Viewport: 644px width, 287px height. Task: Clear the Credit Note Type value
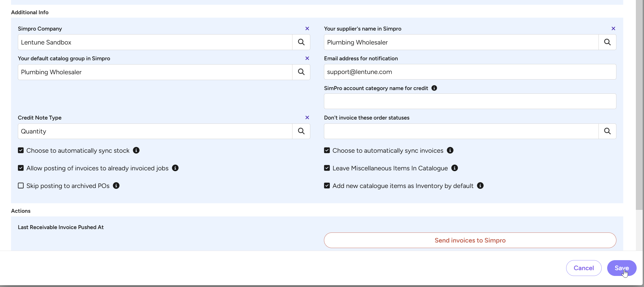(307, 117)
